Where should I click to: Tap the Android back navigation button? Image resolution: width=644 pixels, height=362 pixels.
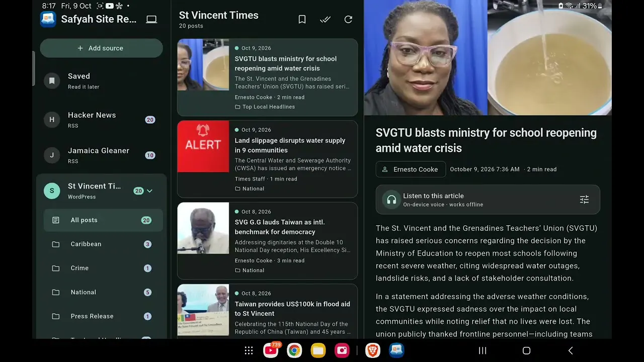pos(571,350)
